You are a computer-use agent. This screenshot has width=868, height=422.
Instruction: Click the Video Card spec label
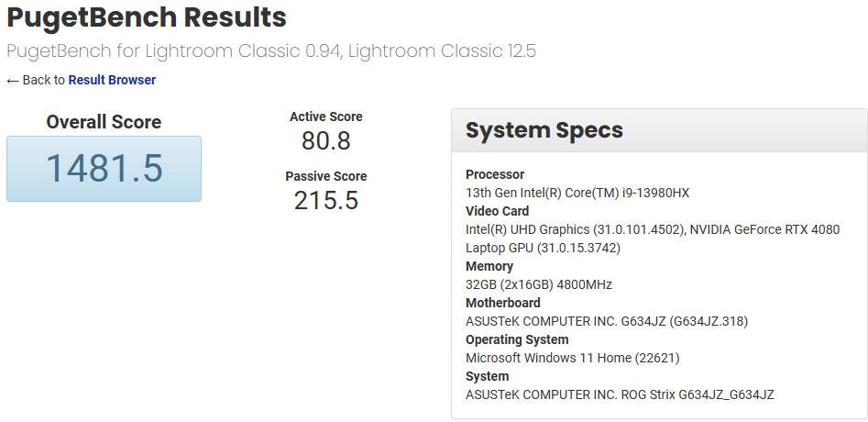497,211
